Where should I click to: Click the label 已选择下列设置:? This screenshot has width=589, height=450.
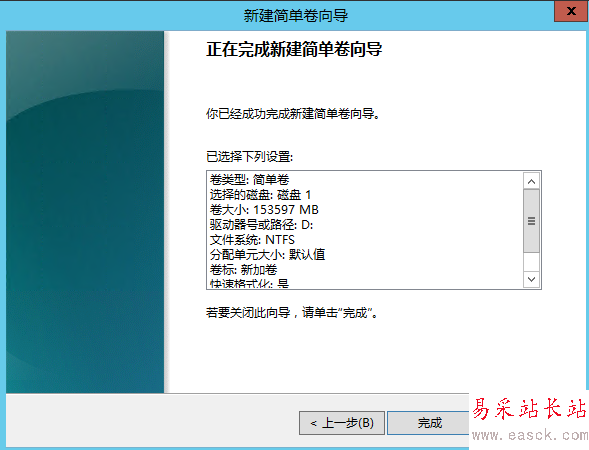point(249,157)
